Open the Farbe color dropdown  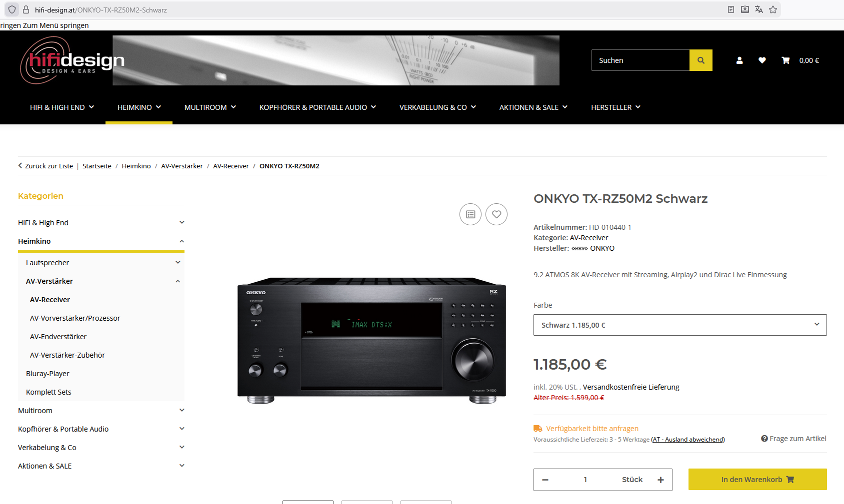[x=679, y=325]
